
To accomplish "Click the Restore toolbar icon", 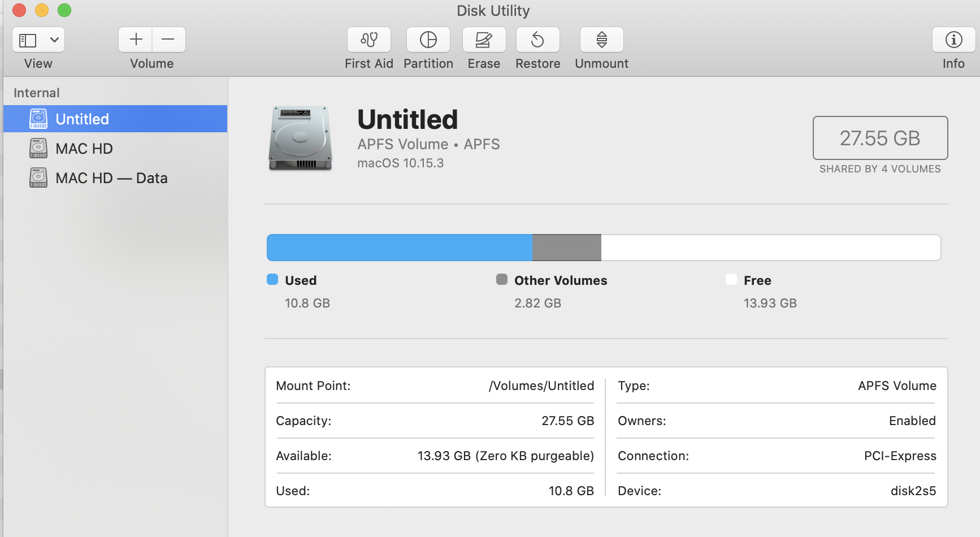I will tap(538, 40).
